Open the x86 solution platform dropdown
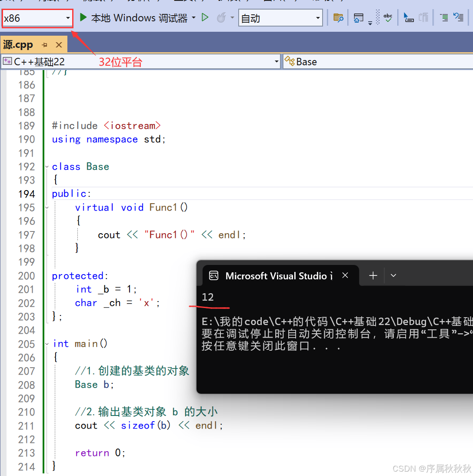473x476 pixels. [37, 18]
